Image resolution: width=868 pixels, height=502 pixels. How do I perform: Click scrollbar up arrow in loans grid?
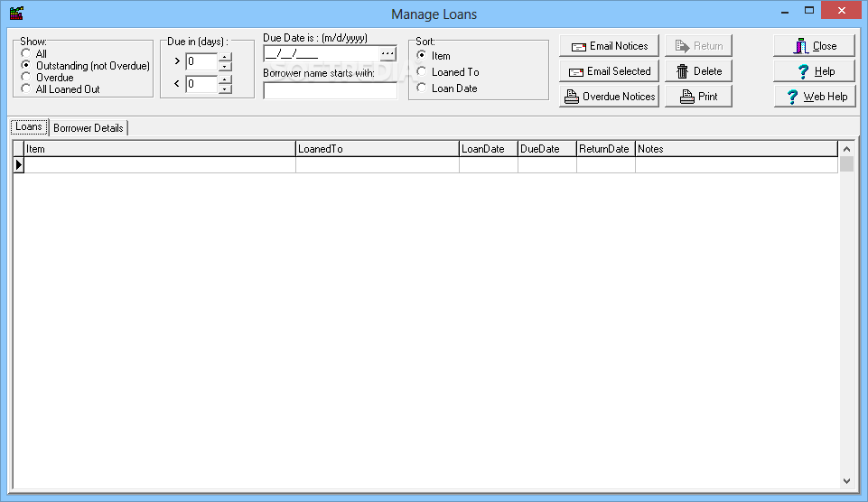[x=846, y=149]
